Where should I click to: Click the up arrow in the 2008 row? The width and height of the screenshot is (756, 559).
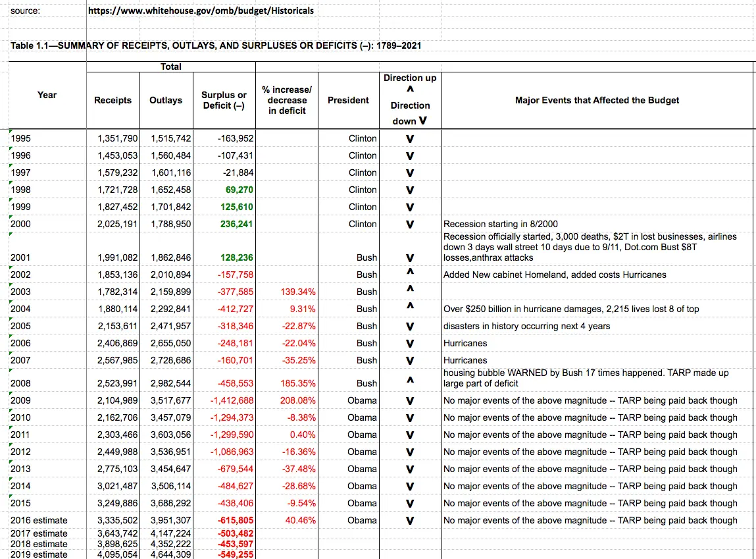click(x=409, y=380)
